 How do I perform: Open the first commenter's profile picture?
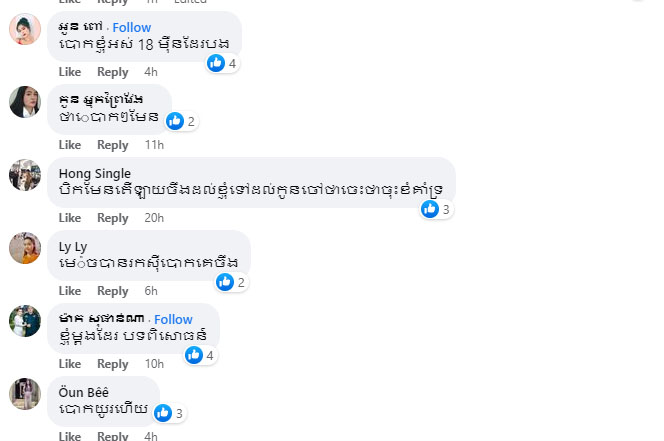(25, 29)
